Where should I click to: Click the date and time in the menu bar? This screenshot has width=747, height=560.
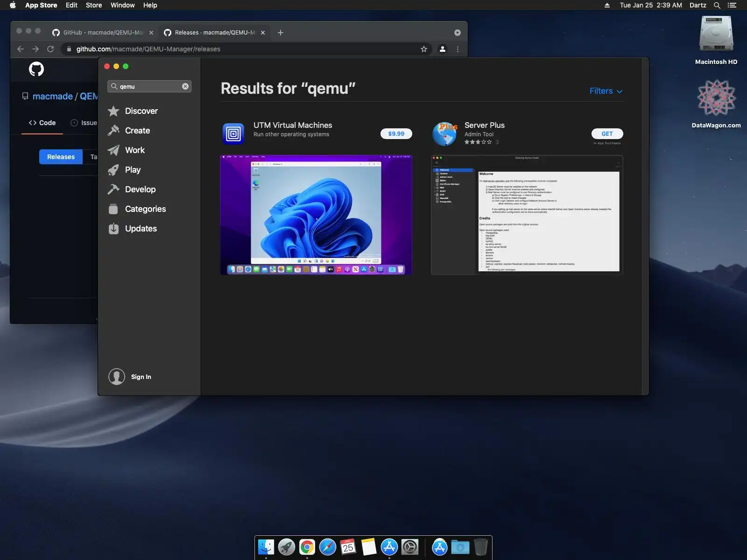tap(651, 5)
